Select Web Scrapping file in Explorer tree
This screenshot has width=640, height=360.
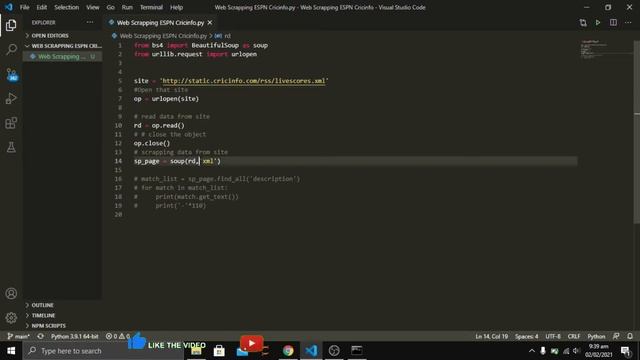pos(63,56)
